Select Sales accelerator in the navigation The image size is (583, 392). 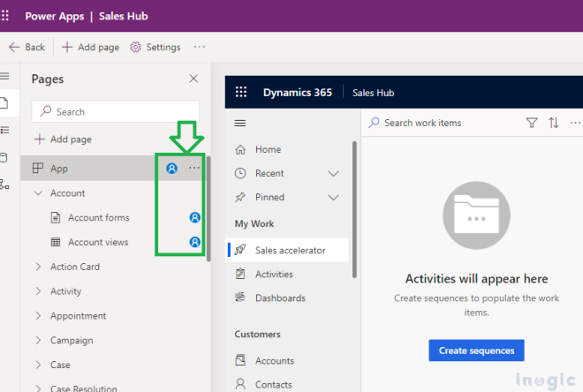[x=290, y=251]
